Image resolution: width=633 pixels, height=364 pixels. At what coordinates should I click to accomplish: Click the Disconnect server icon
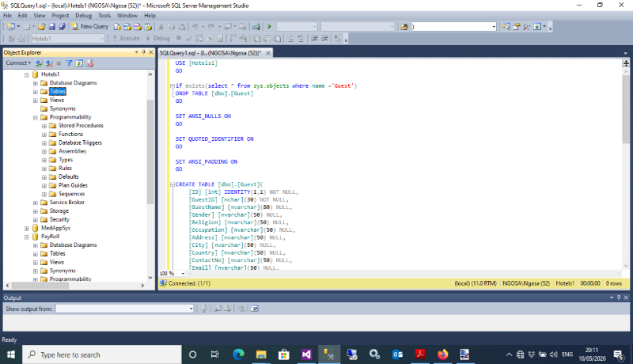[49, 63]
